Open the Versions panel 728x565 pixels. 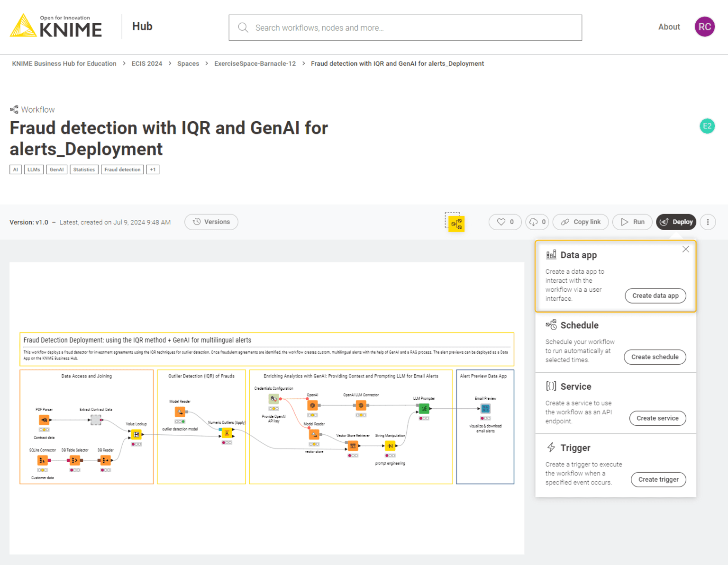[211, 222]
